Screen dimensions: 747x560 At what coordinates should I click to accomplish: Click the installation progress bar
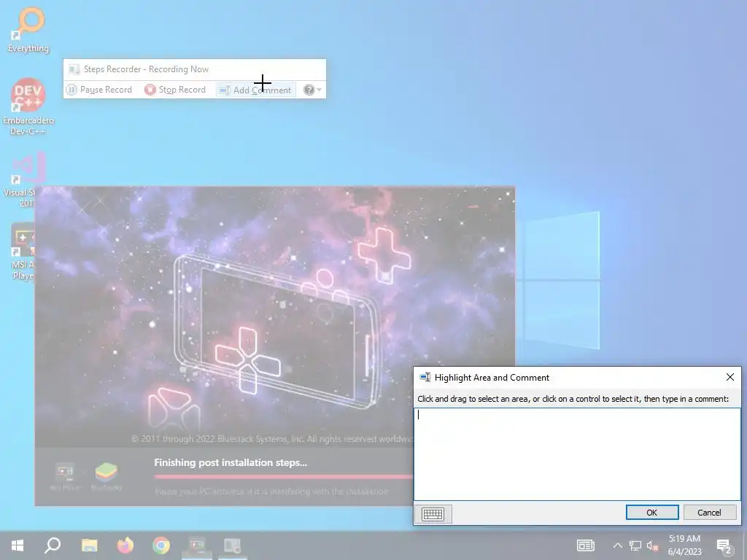[x=283, y=476]
